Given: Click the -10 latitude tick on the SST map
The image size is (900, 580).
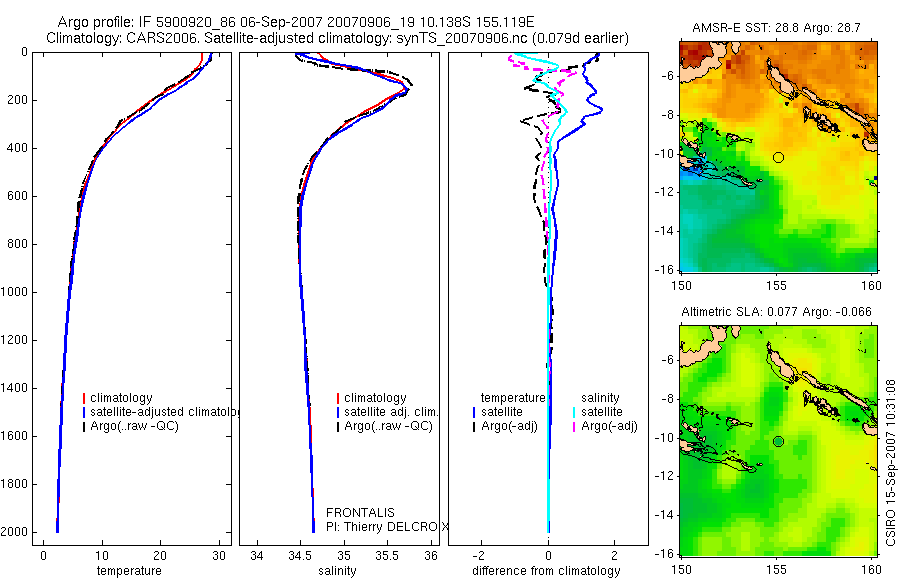Looking at the screenshot, I should (664, 153).
